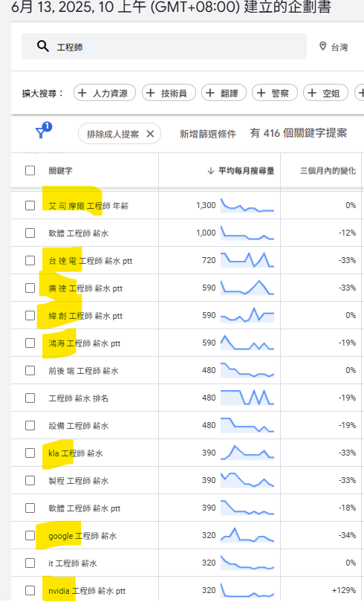Add 警察 to broaden search

[x=275, y=93]
